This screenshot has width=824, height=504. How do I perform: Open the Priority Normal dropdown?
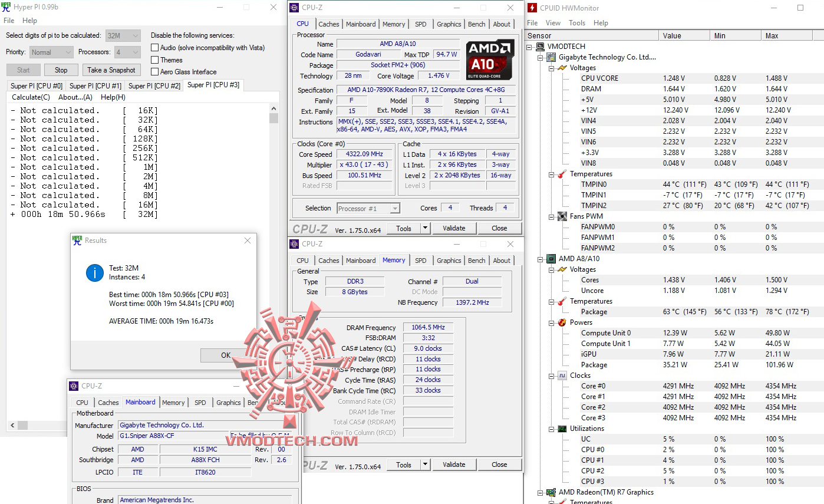point(52,52)
